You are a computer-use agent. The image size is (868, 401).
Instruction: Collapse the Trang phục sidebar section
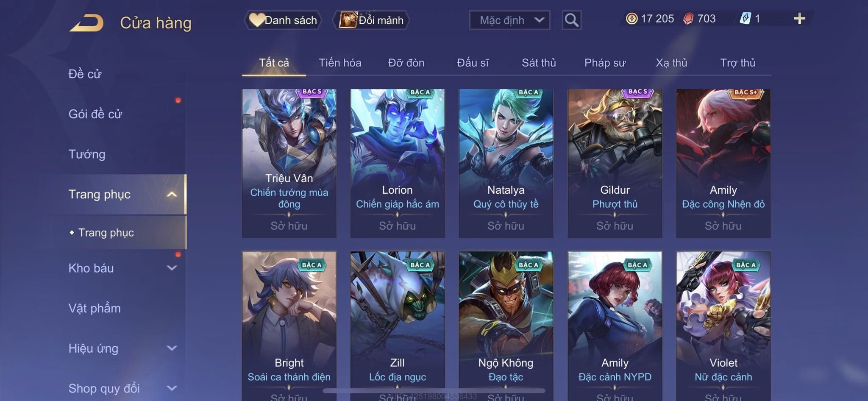tap(172, 195)
